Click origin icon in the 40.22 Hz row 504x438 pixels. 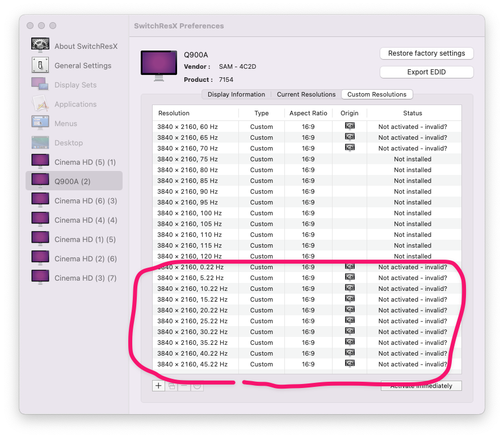point(350,353)
